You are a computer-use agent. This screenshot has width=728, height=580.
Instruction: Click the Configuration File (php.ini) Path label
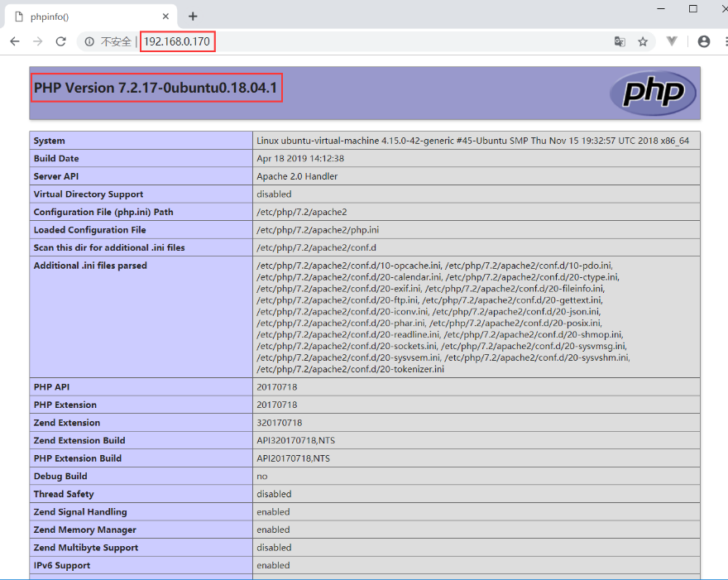click(x=103, y=212)
